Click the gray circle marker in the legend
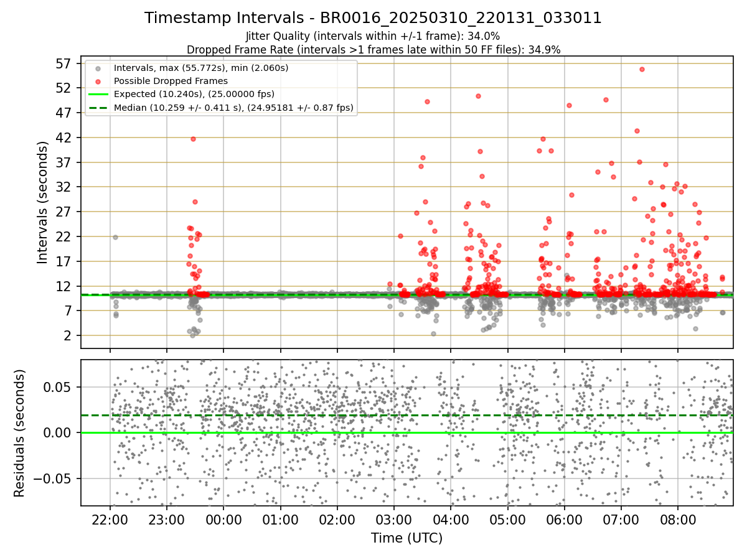This screenshot has height=560, width=747. tap(98, 68)
